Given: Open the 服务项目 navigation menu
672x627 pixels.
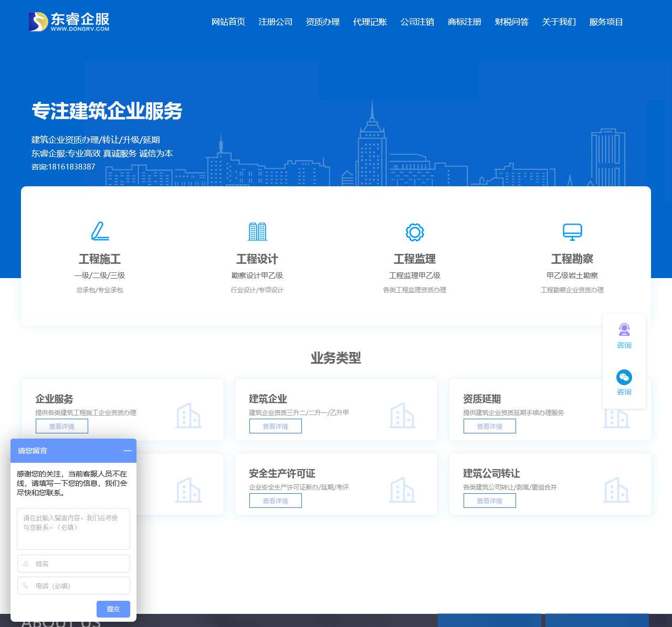Looking at the screenshot, I should tap(606, 22).
